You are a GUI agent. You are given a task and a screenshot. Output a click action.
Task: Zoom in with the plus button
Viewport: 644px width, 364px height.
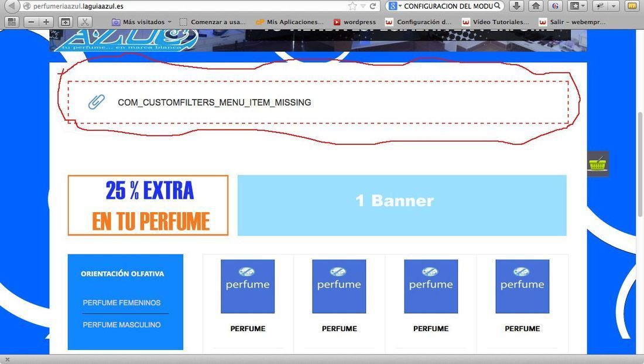point(46,22)
